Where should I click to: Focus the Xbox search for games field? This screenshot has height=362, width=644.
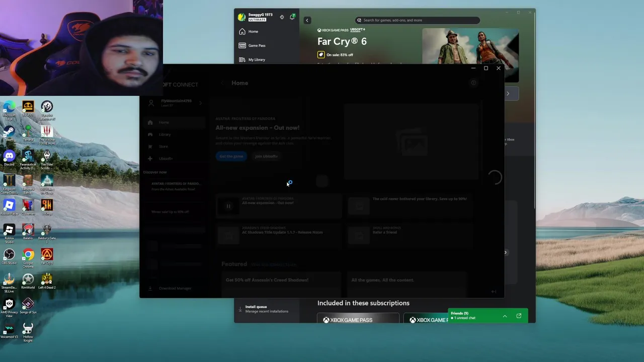[418, 20]
